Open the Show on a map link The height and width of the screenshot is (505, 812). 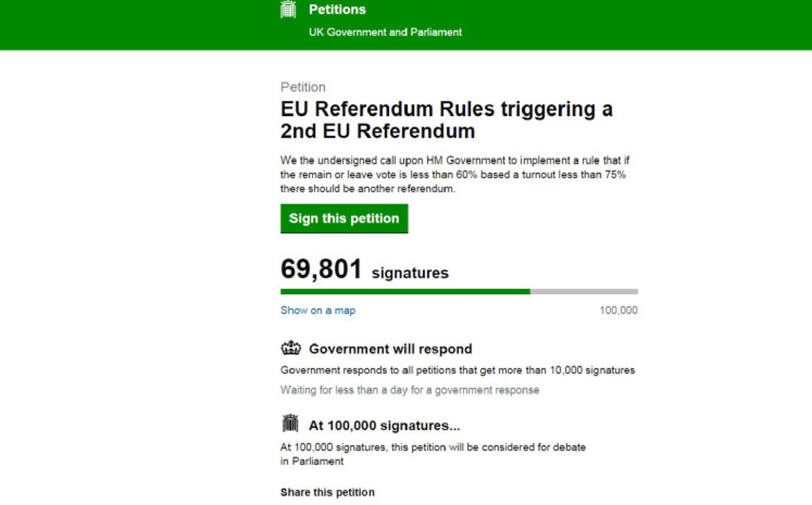[318, 310]
